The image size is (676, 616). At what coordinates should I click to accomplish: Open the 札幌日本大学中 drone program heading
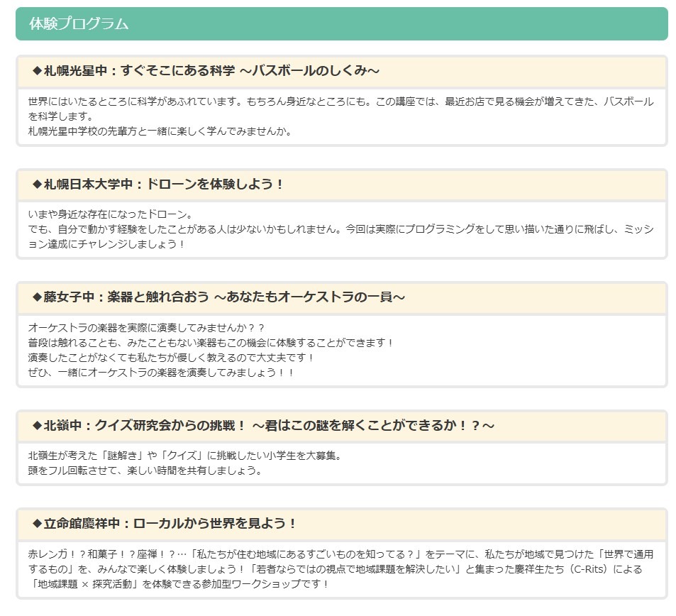(157, 185)
